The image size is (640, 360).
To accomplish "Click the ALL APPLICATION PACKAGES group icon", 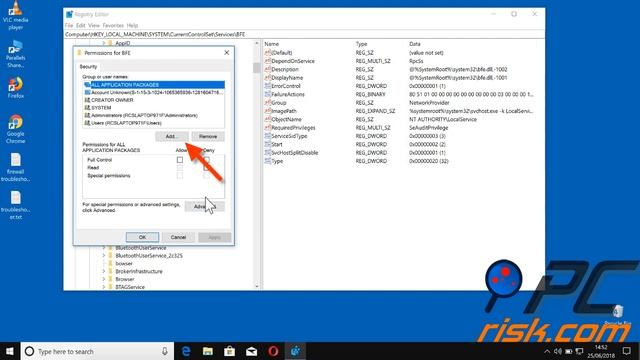I will 87,85.
